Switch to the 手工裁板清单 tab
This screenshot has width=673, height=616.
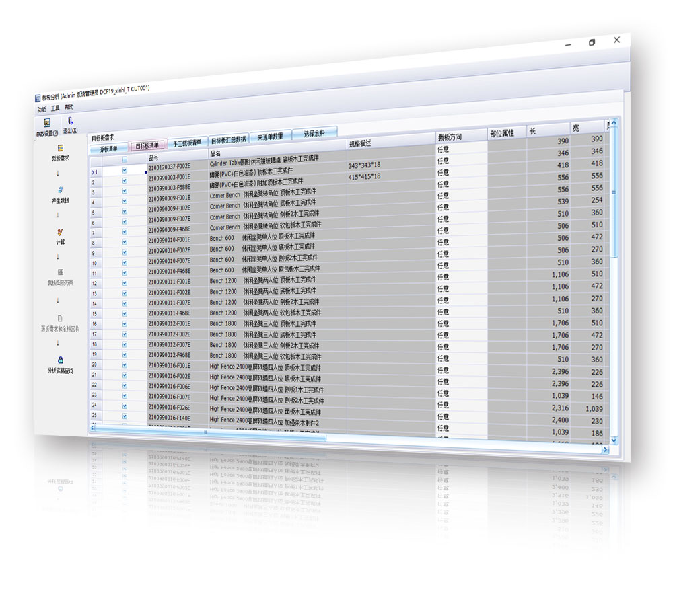coord(187,143)
